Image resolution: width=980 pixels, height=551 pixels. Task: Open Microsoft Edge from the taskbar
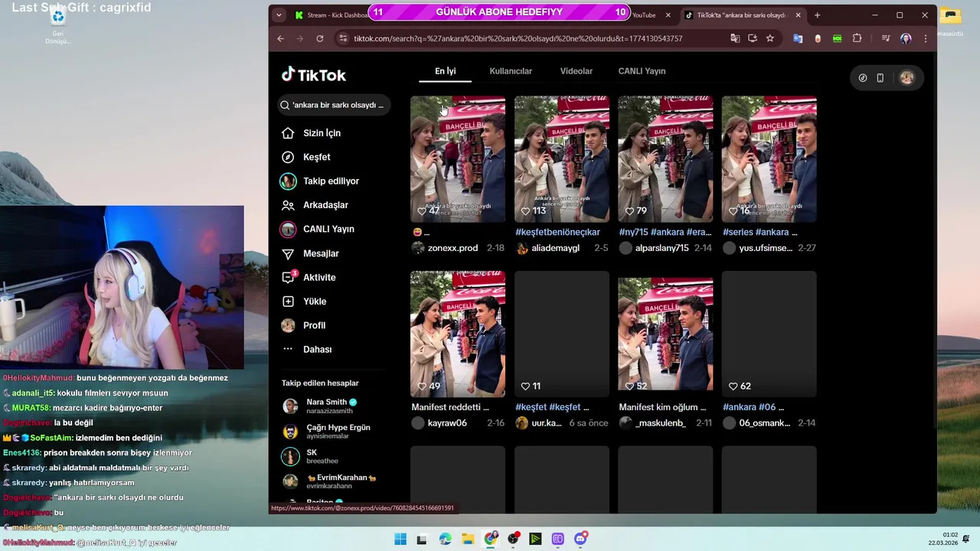pos(446,539)
